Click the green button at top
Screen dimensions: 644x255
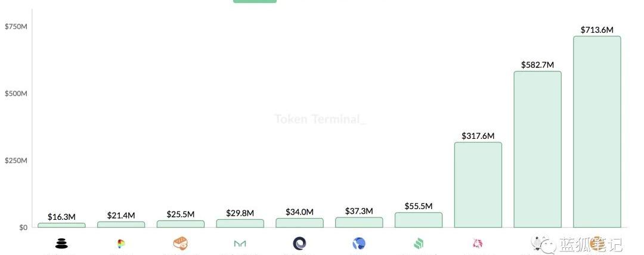pyautogui.click(x=255, y=1)
